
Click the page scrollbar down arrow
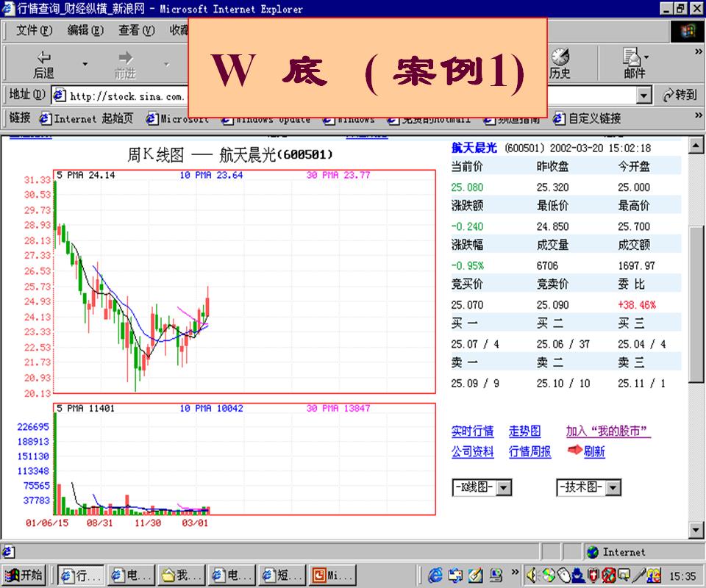(696, 530)
